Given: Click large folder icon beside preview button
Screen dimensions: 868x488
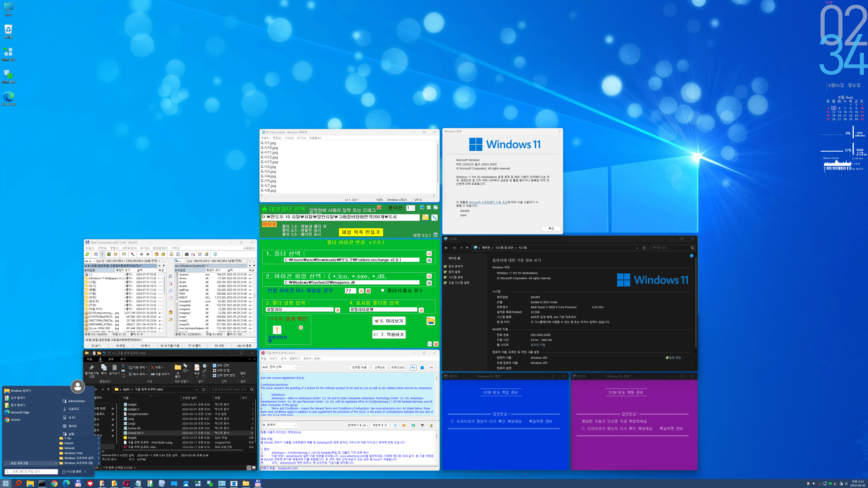Looking at the screenshot, I should [431, 321].
